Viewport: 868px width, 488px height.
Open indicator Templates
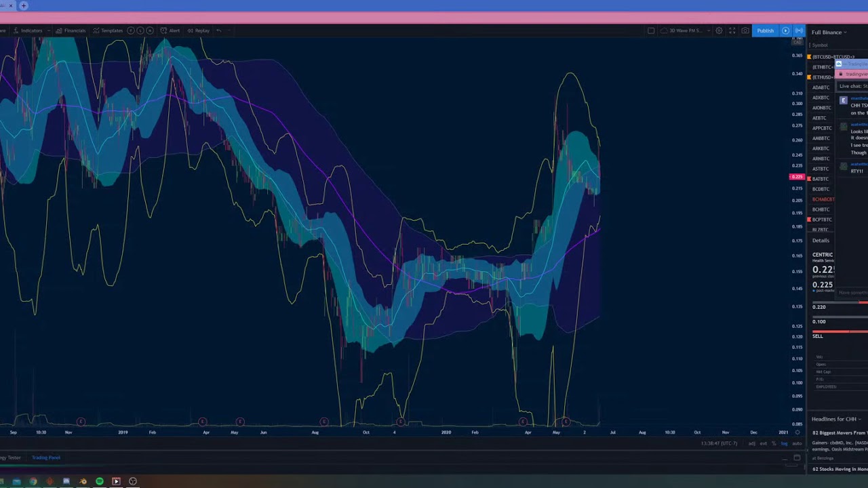tap(108, 30)
